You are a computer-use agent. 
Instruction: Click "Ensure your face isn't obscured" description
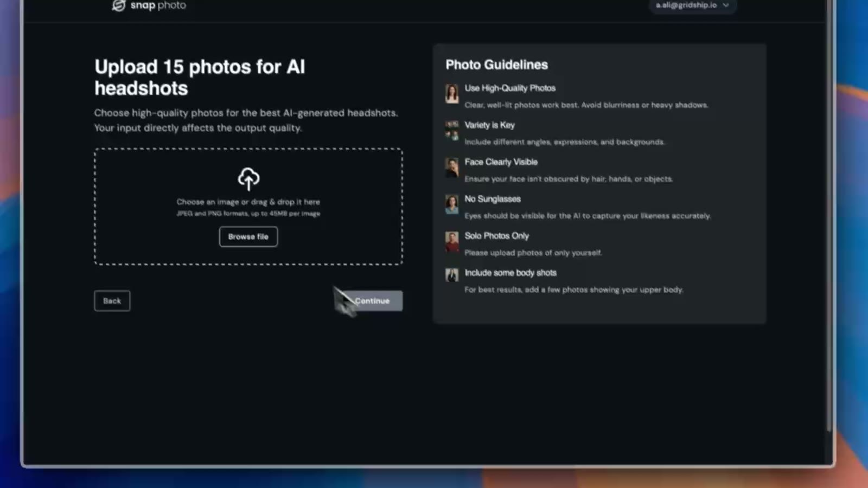[569, 179]
